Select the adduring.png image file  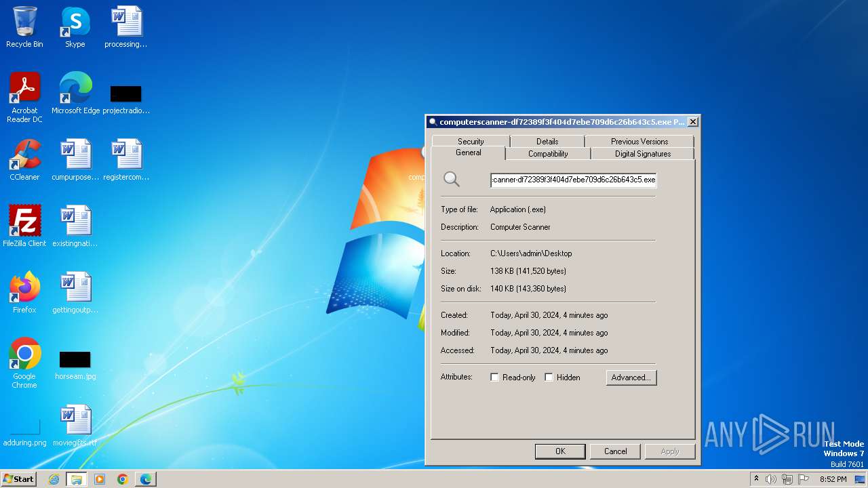[x=24, y=434]
